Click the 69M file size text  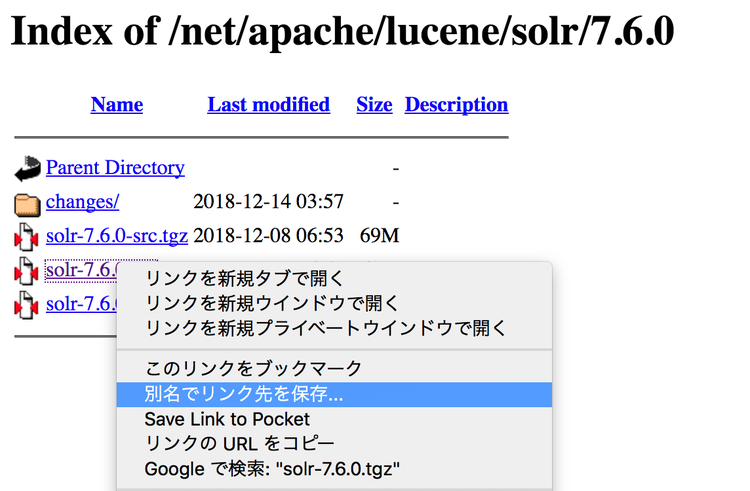379,236
